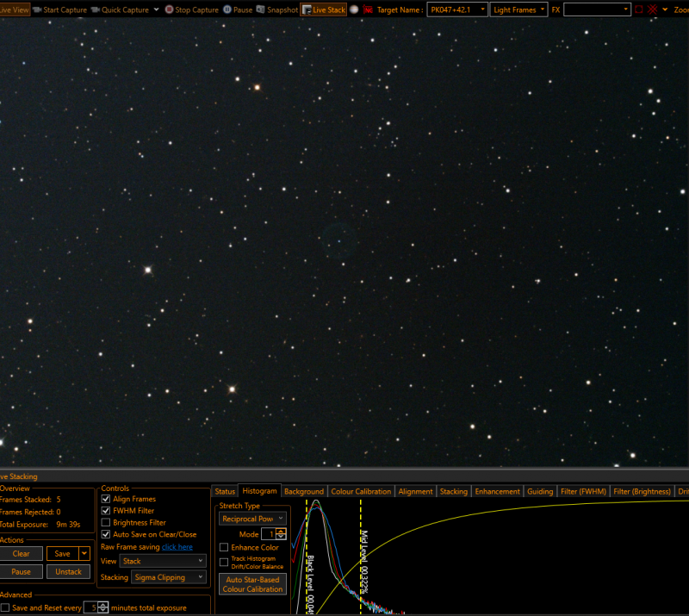Click the Mode value stepper arrows
The image size is (689, 616).
pyautogui.click(x=282, y=534)
